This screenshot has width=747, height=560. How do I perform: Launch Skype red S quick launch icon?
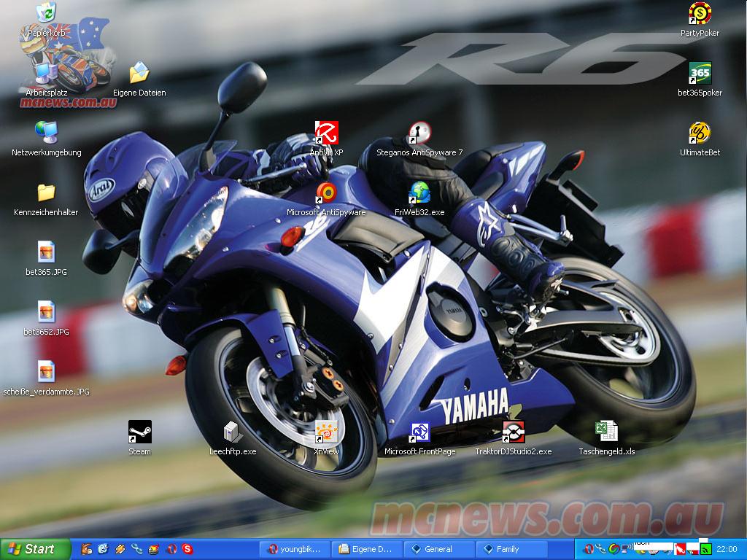coord(187,549)
